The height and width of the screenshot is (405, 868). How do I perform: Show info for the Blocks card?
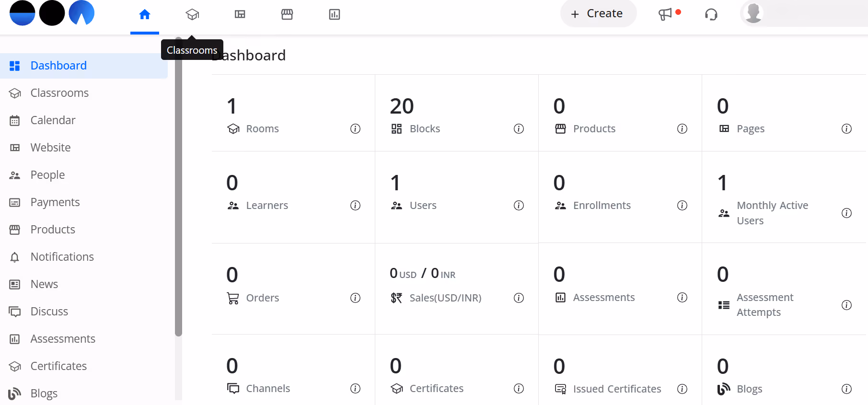point(519,128)
